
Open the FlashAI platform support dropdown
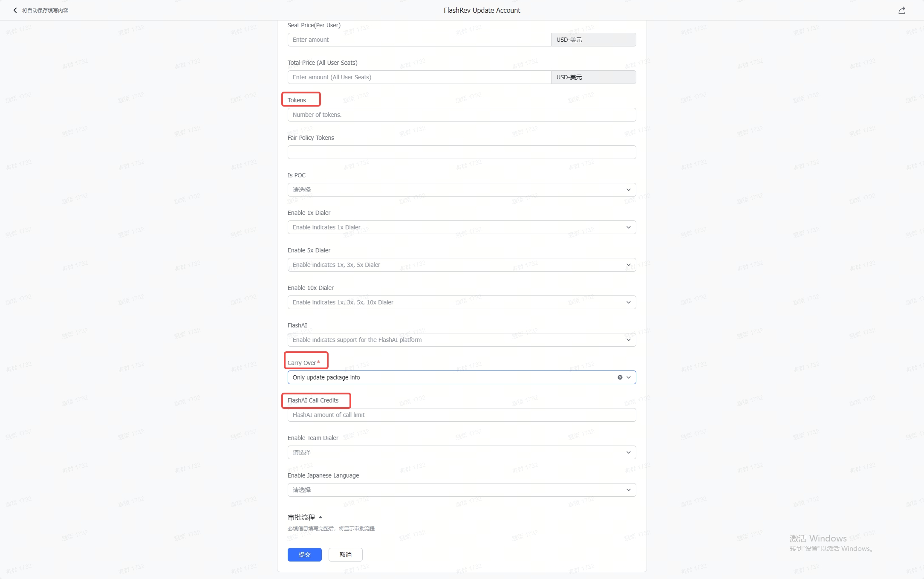click(x=462, y=340)
